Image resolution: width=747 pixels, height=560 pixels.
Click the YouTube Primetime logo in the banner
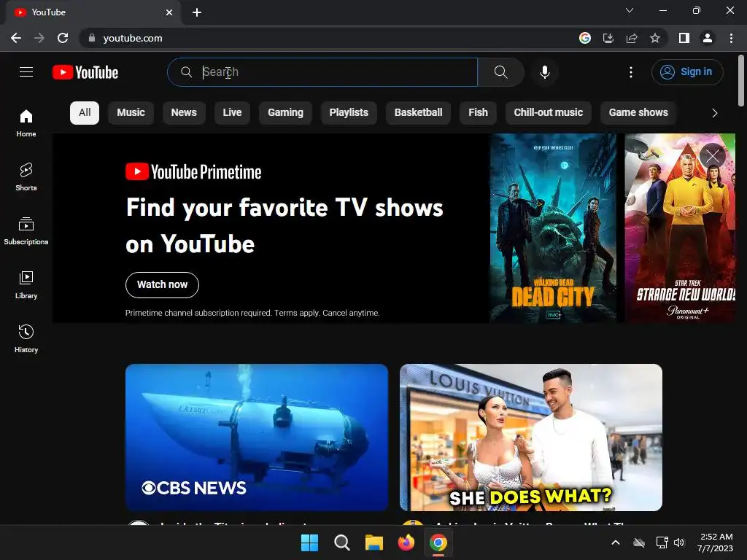coord(193,172)
